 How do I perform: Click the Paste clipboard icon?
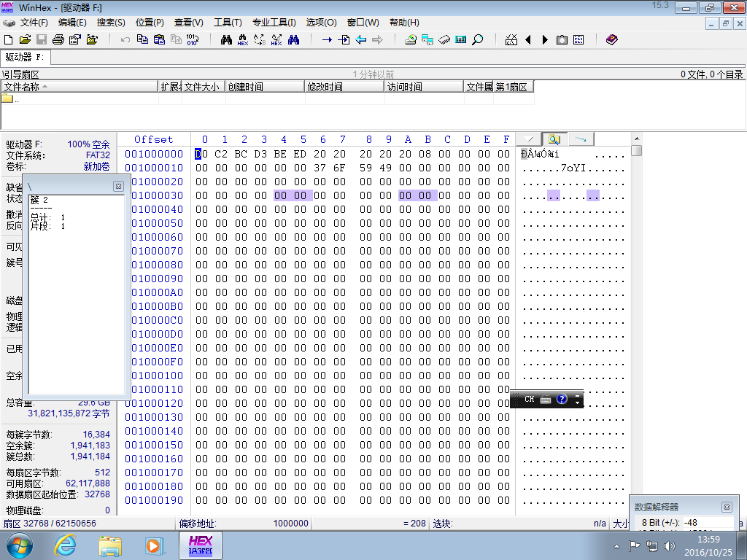click(159, 39)
